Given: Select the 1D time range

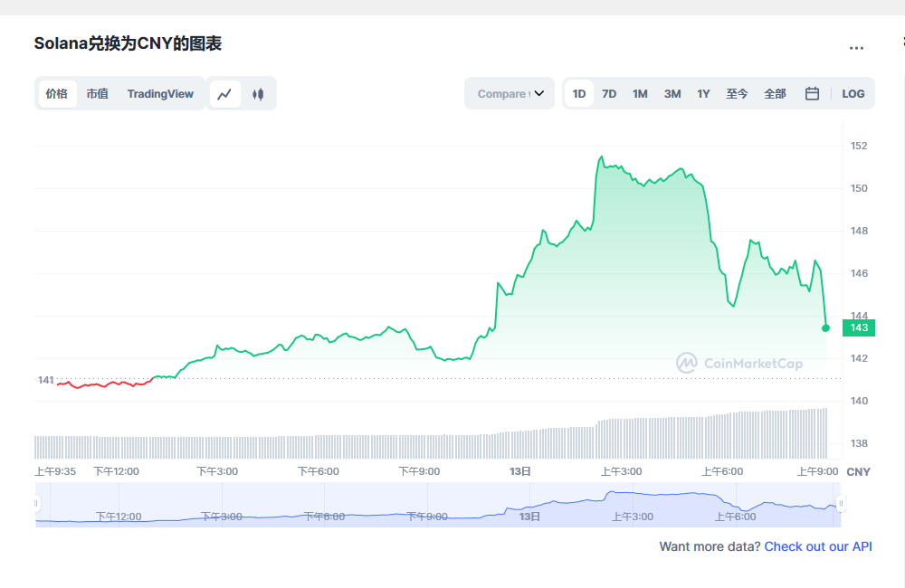Looking at the screenshot, I should coord(579,93).
